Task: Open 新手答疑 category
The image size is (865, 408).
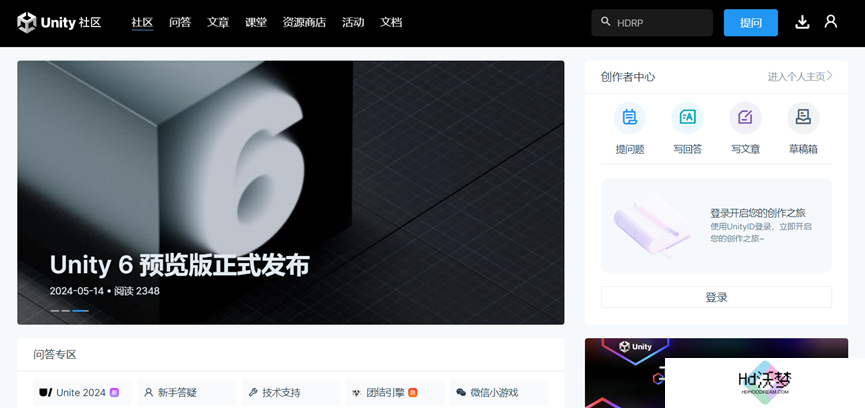Action: point(186,393)
